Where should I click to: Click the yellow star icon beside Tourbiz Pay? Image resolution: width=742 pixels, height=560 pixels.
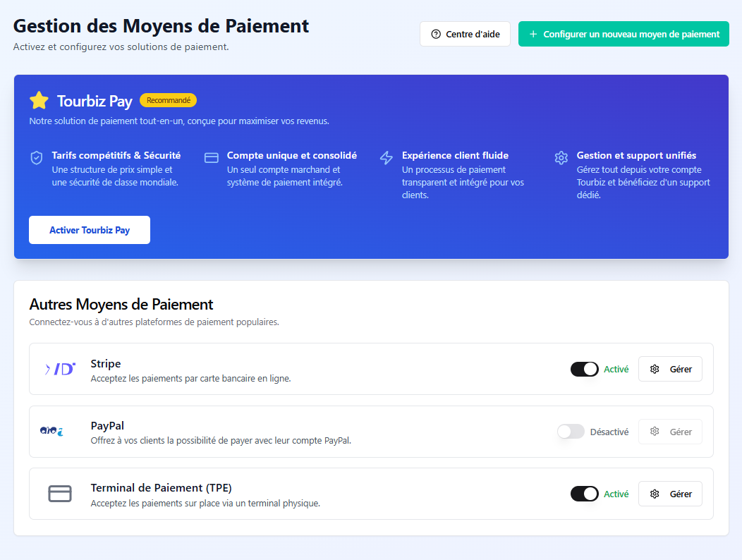pos(39,100)
